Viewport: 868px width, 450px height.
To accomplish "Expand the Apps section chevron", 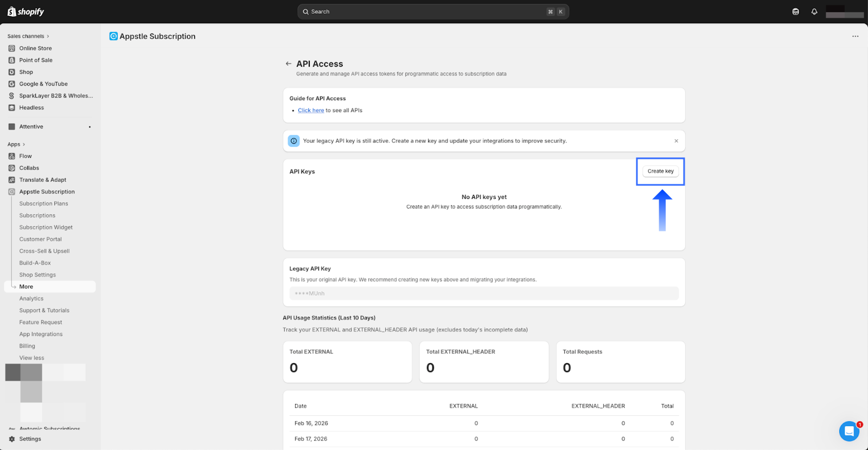I will coord(24,144).
